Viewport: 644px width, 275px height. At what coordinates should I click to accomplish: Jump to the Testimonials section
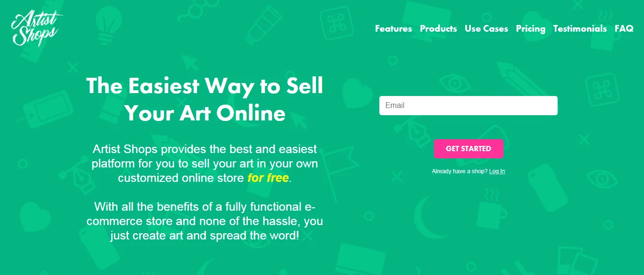coord(580,29)
